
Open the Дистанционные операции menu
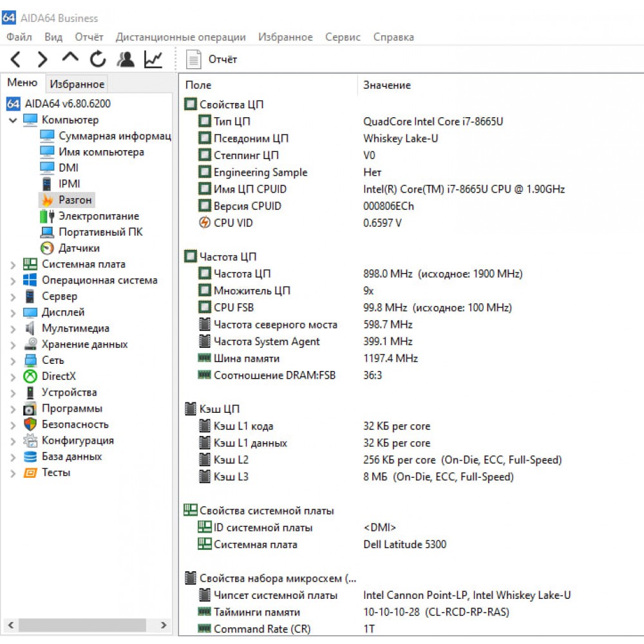181,37
